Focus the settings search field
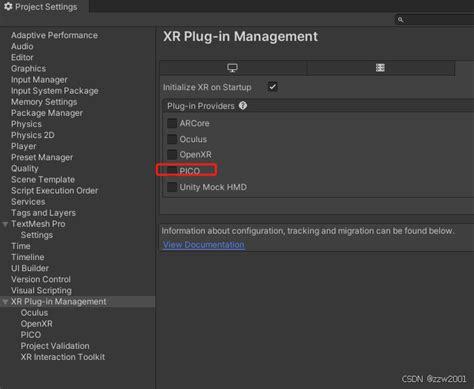The image size is (474, 389). tap(434, 20)
